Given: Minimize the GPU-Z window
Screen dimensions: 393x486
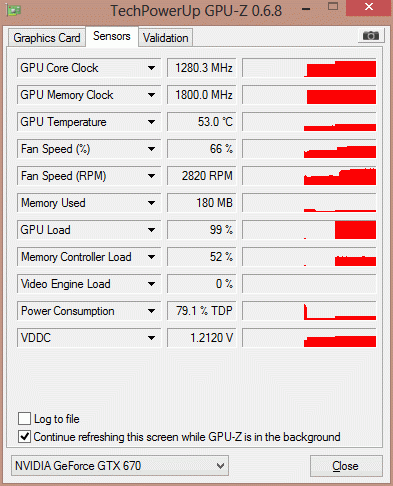Looking at the screenshot, I should tap(306, 9).
